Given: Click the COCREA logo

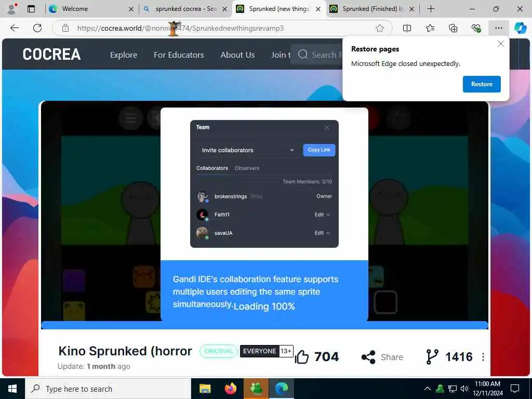Looking at the screenshot, I should point(51,54).
